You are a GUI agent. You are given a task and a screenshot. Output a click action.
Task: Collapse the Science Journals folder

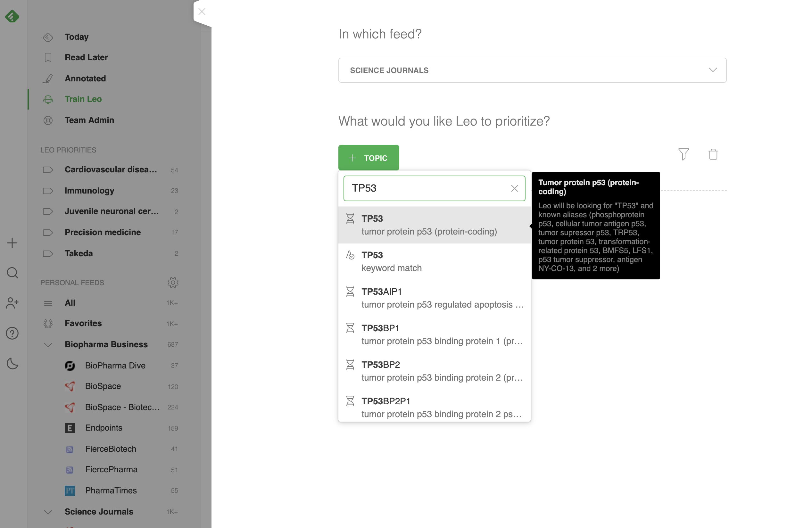48,512
